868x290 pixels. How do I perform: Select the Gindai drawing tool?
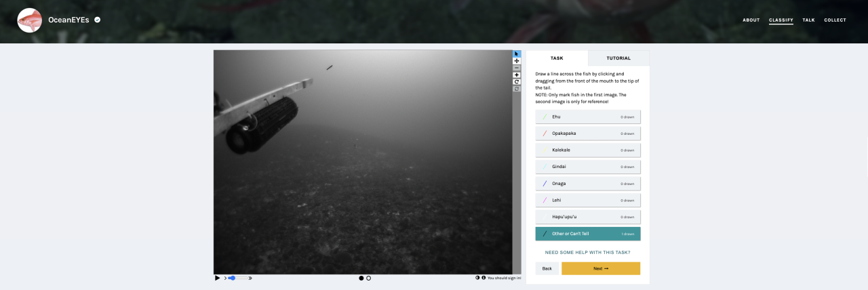588,167
